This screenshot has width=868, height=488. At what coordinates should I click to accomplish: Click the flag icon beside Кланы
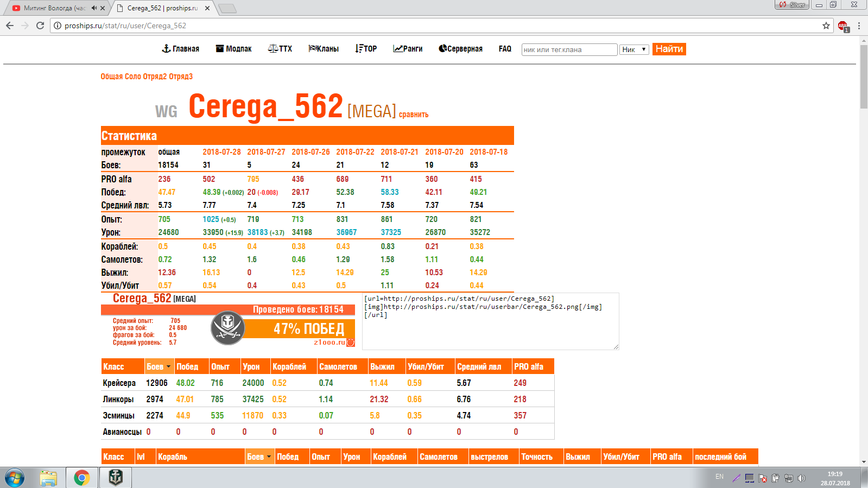313,48
